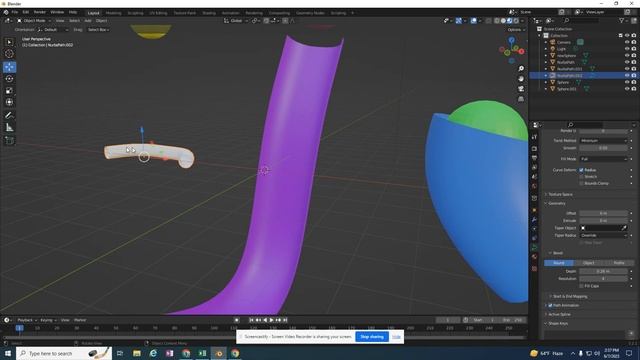Viewport: 640px width, 360px height.
Task: Activate the Annotate tool
Action: (x=9, y=116)
